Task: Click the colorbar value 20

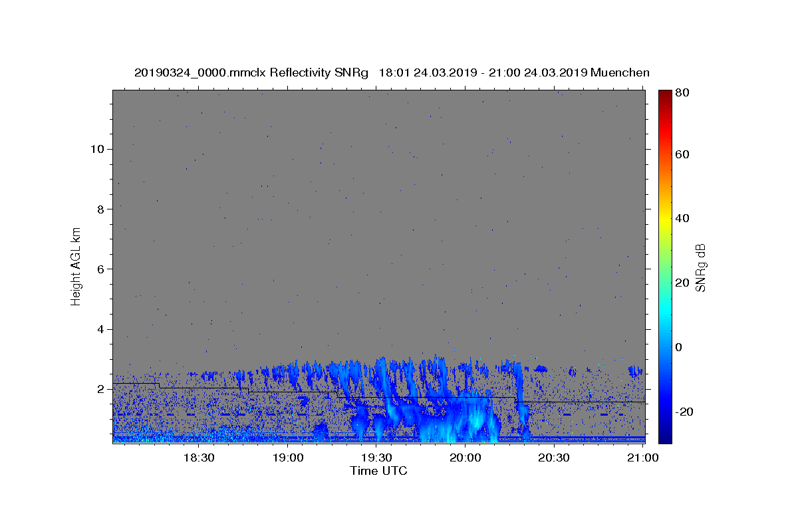Action: pos(682,283)
